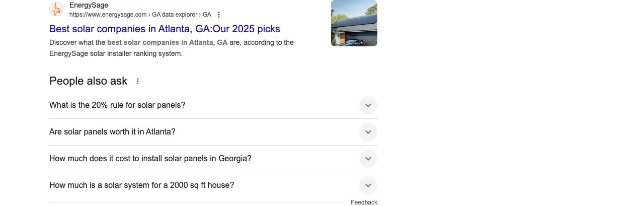Click the EnergySage result description snippet

(172, 48)
